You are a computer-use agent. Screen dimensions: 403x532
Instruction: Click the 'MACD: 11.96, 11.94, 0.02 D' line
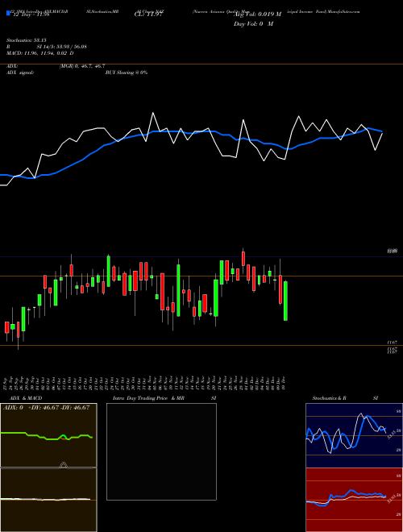(x=40, y=53)
